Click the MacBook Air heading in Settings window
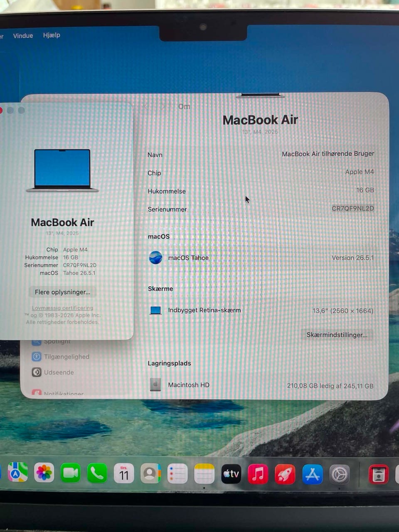Viewport: 399px width, 532px height. coord(260,120)
